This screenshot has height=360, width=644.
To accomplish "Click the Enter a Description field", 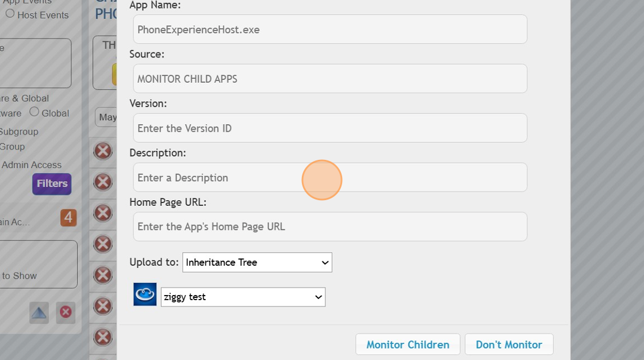I will 329,177.
